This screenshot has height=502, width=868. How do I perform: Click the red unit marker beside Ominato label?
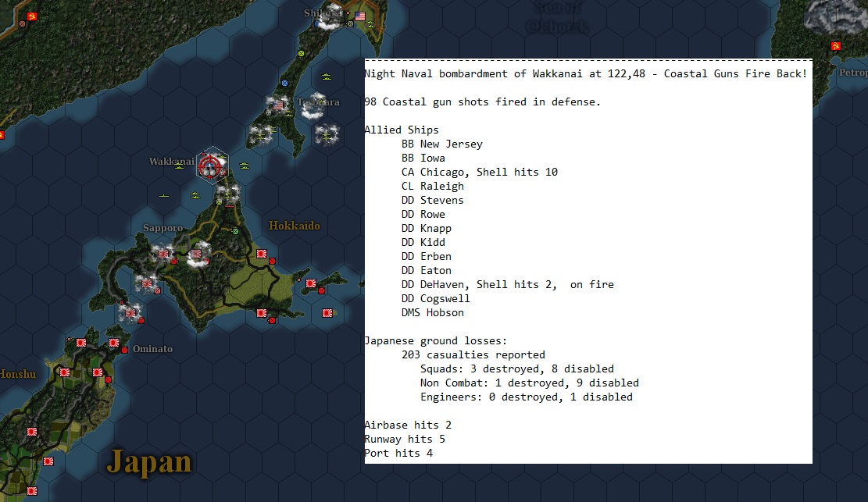[x=125, y=350]
